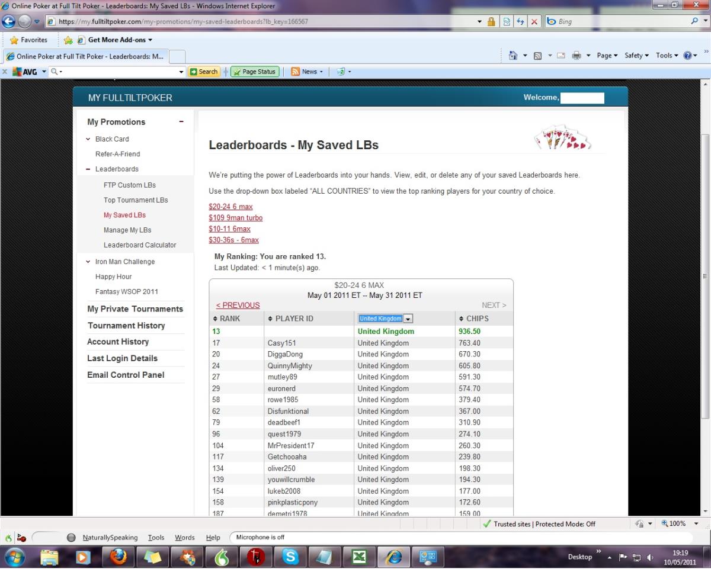
Task: Collapse My Promotions section with minus sign
Action: (x=181, y=122)
